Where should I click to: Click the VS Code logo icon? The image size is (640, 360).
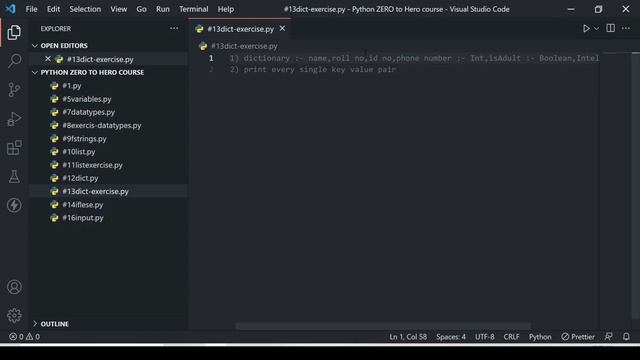11,9
